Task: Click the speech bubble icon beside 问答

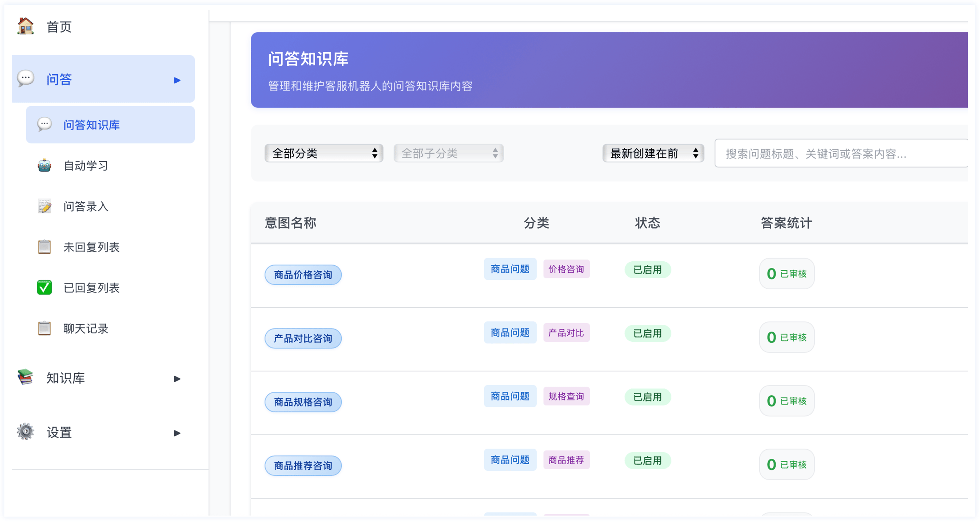Action: 25,78
